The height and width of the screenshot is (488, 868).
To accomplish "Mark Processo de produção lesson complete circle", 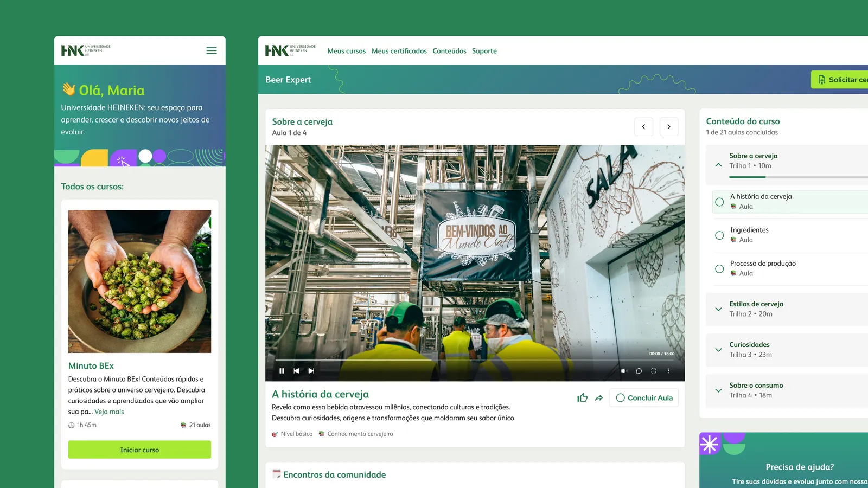I will (719, 269).
